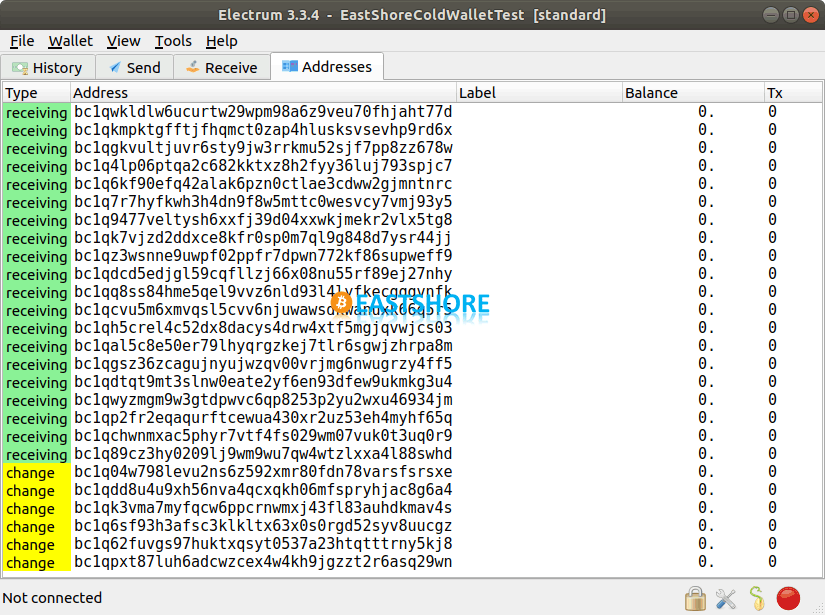Click the Send tab paper-plane icon
This screenshot has height=615, width=825.
(x=115, y=67)
